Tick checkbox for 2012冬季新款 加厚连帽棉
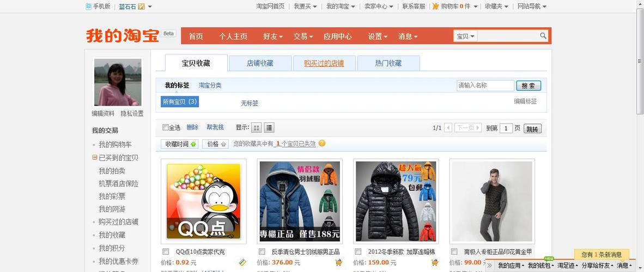This screenshot has height=272, width=644. point(358,251)
